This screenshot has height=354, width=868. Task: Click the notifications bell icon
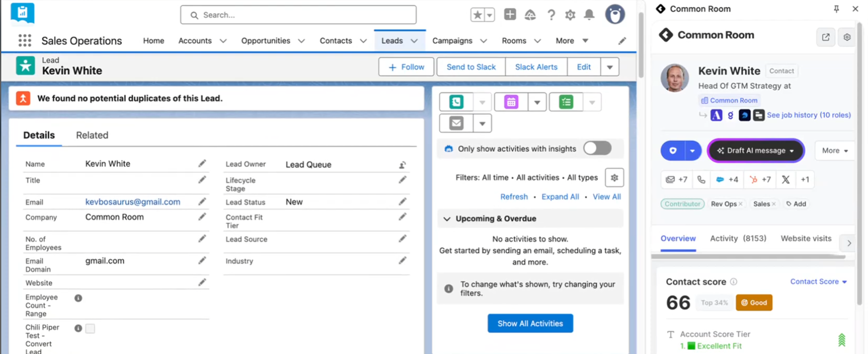pos(589,15)
